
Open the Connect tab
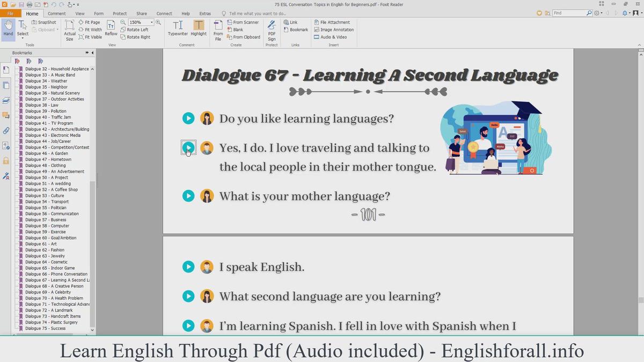164,13
